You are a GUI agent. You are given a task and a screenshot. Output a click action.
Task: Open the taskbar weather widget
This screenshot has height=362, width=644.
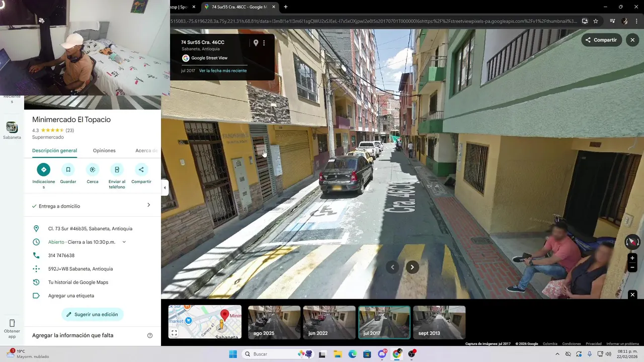[28, 354]
